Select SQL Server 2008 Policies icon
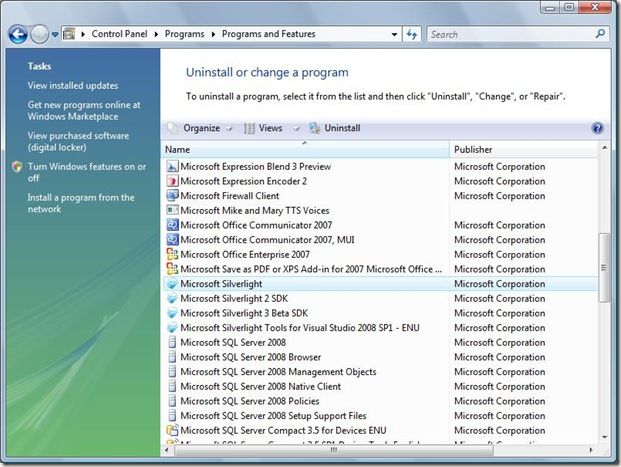Screen dimensions: 621x467 [x=172, y=401]
